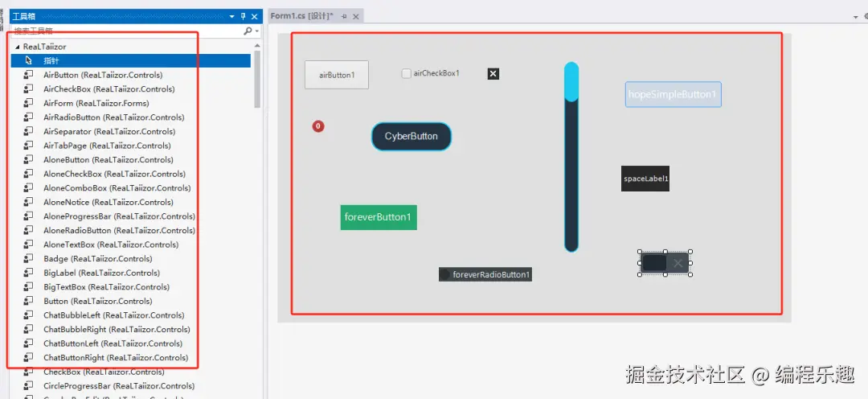This screenshot has height=399, width=868.
Task: Select the spaceLabel1 label
Action: (645, 179)
